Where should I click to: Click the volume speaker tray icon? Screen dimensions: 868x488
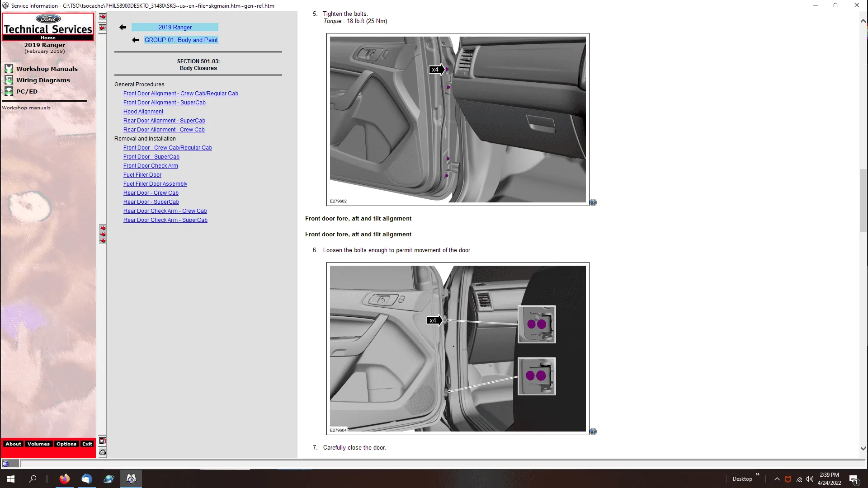coord(810,479)
